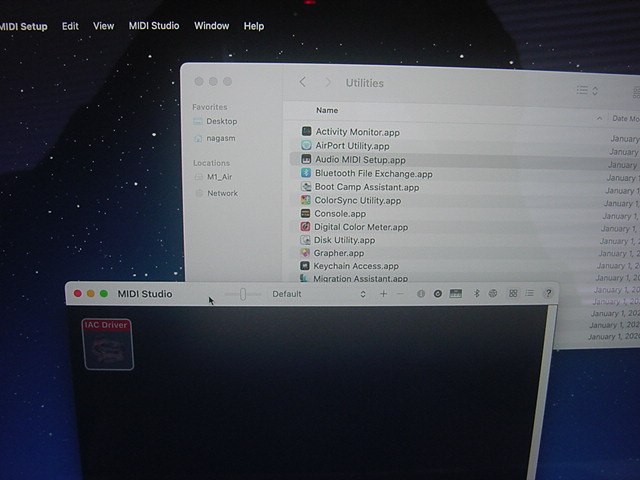Screen dimensions: 640x480
Task: Select Network in Finder sidebar
Action: (217, 193)
